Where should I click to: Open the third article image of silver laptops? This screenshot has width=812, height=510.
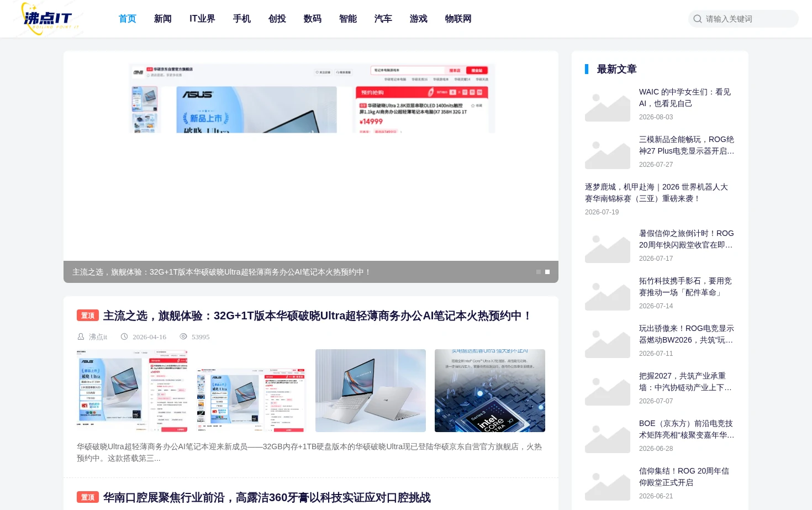point(371,391)
